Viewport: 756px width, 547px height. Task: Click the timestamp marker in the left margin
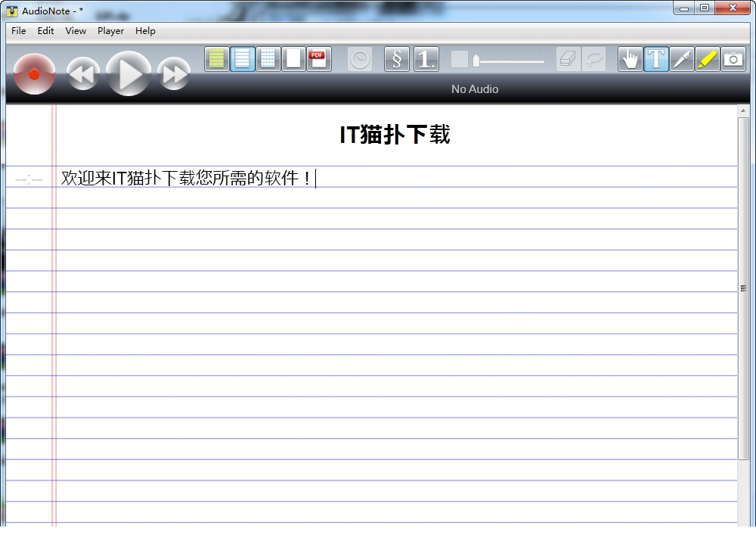coord(29,180)
